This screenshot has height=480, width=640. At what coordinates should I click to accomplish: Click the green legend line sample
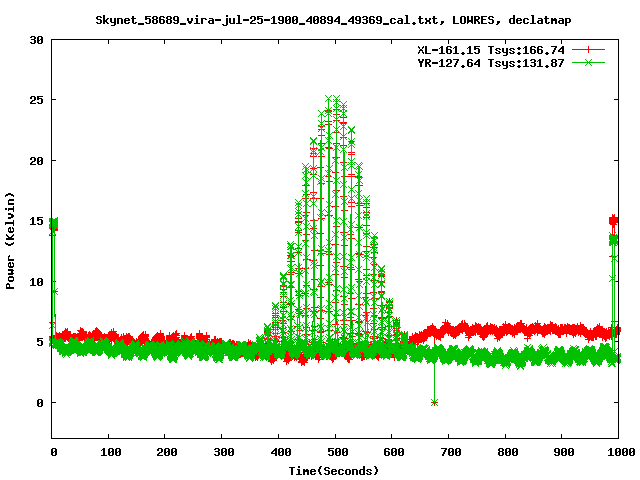point(588,62)
